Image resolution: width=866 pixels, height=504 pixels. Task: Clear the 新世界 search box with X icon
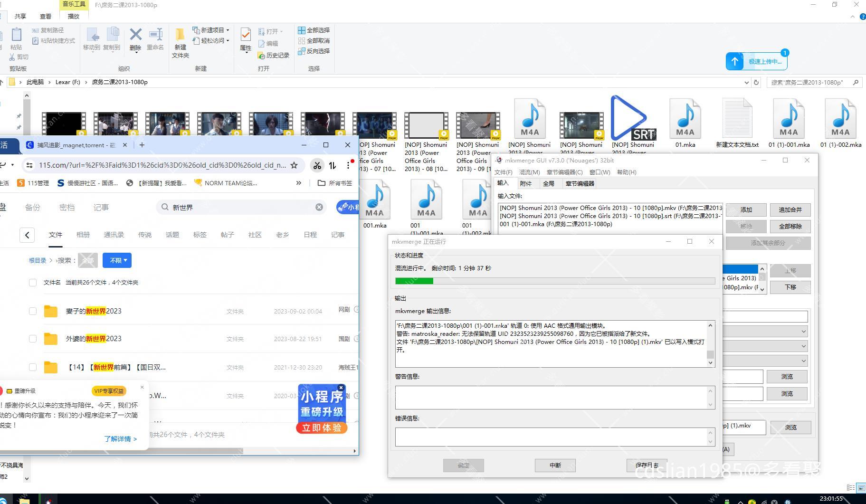[319, 207]
